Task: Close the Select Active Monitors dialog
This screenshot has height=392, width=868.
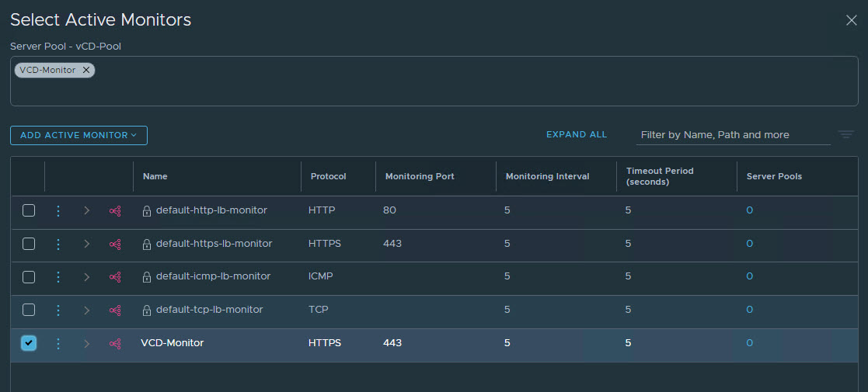Action: (x=851, y=20)
